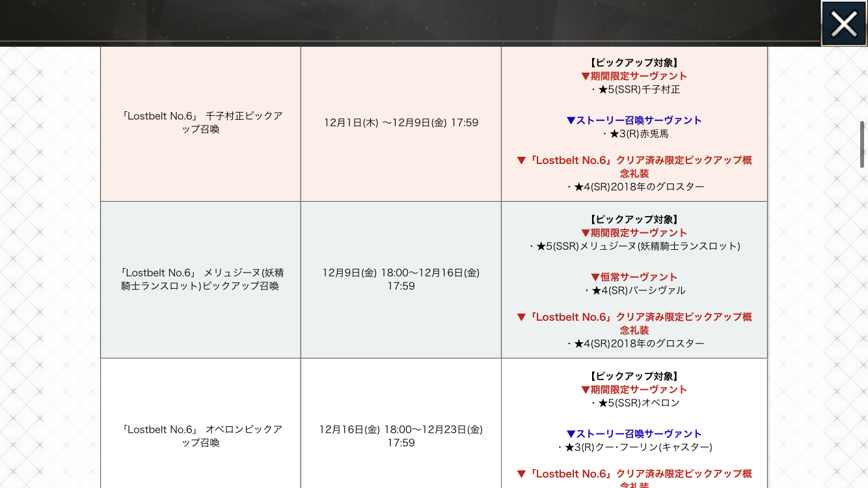The width and height of the screenshot is (868, 488).
Task: Tap the メリュジーヌ(妖精騎士ランスロット)ピックアップ召喚 name cell
Action: point(202,279)
